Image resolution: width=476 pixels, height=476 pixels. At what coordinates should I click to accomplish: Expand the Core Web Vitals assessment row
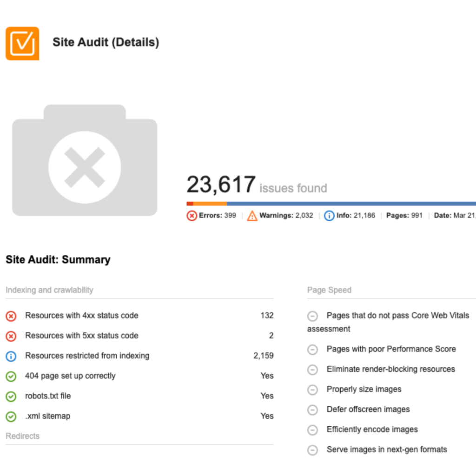click(x=313, y=316)
